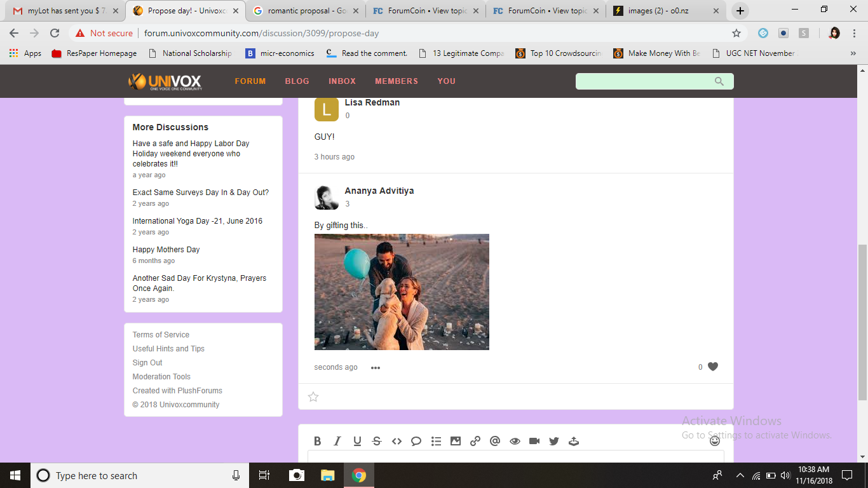Toggle italic formatting in editor toolbar
The width and height of the screenshot is (868, 488).
(x=337, y=441)
